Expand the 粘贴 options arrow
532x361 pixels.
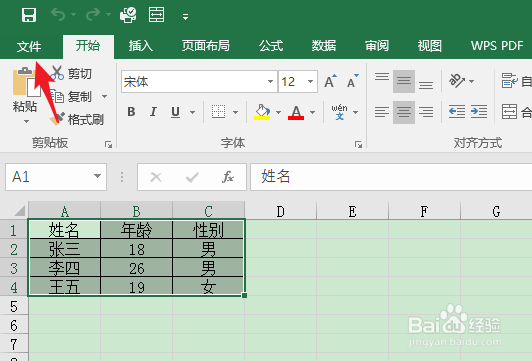click(x=26, y=121)
